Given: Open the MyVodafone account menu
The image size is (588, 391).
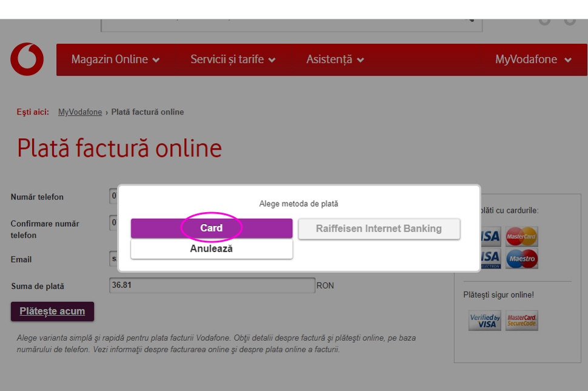Looking at the screenshot, I should 533,59.
